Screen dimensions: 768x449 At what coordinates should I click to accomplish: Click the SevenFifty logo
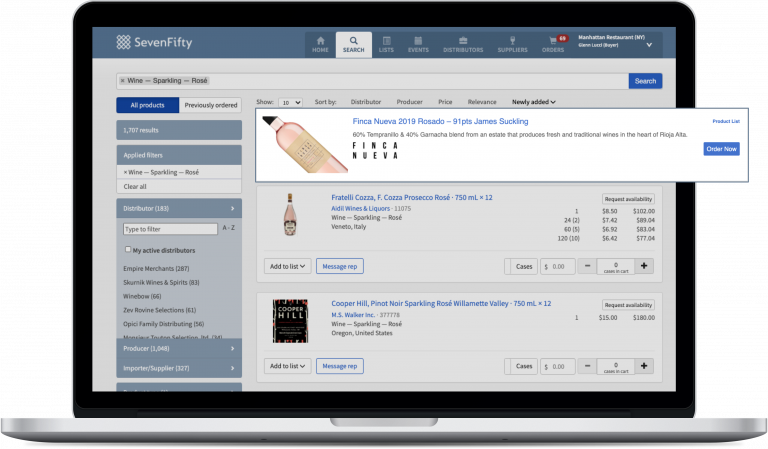pos(154,42)
